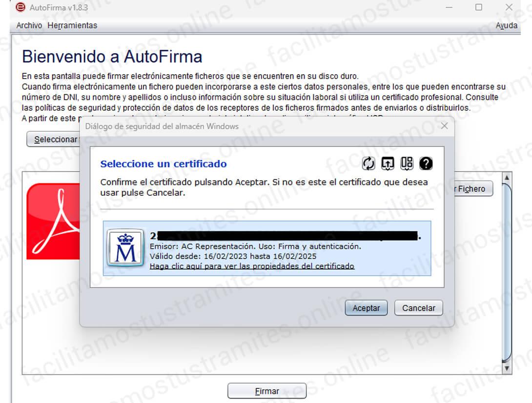Click the Aceptar button
532x403 pixels.
pos(366,308)
